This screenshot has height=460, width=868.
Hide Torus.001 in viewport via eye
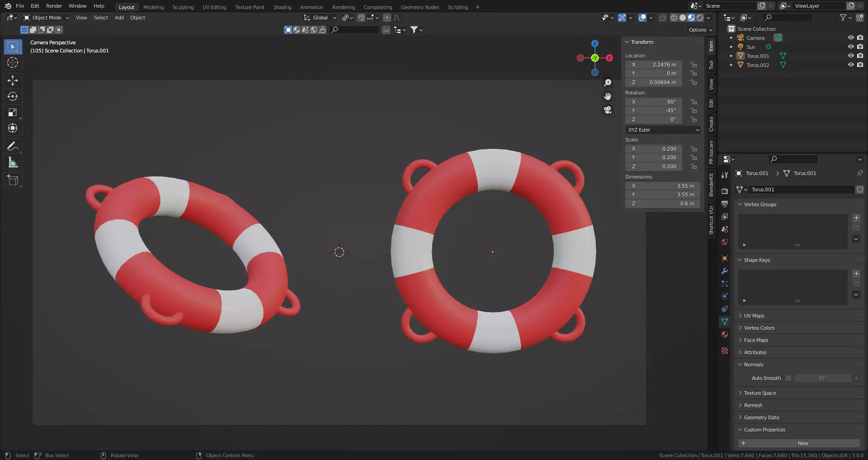(851, 56)
